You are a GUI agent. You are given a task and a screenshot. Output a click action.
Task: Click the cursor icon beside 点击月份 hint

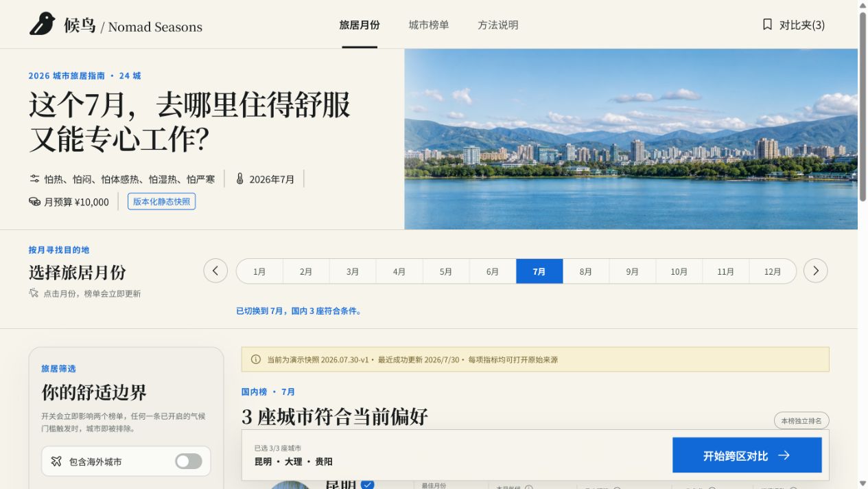click(x=34, y=293)
